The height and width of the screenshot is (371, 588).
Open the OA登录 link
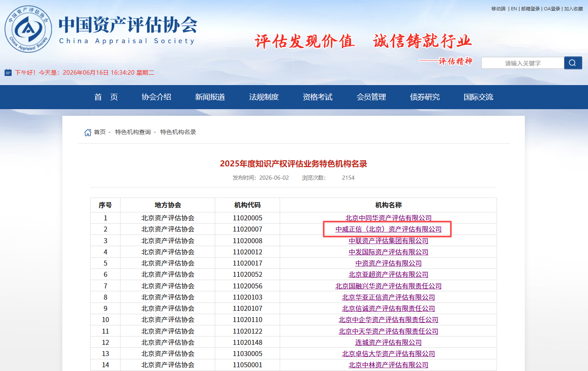click(552, 9)
